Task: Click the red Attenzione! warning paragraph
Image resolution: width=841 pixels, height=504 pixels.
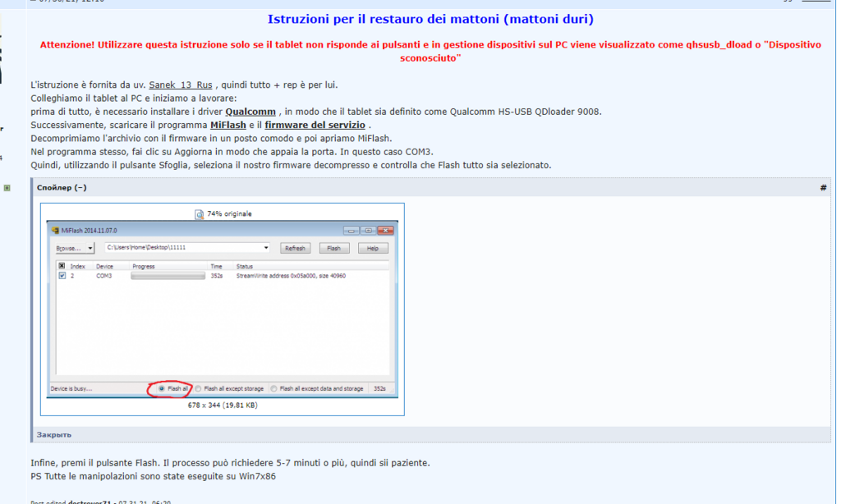Action: point(430,52)
